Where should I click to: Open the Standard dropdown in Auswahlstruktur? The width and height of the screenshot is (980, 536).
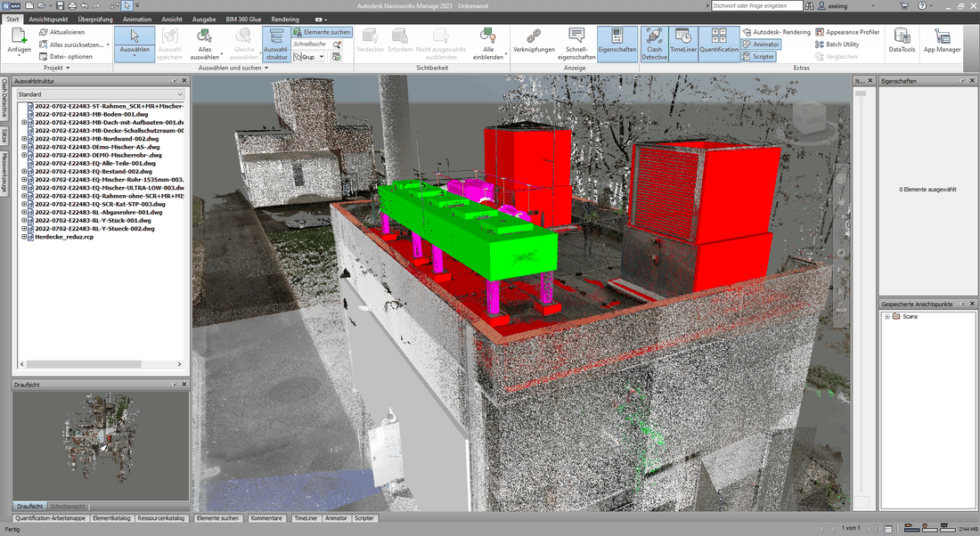pyautogui.click(x=100, y=94)
